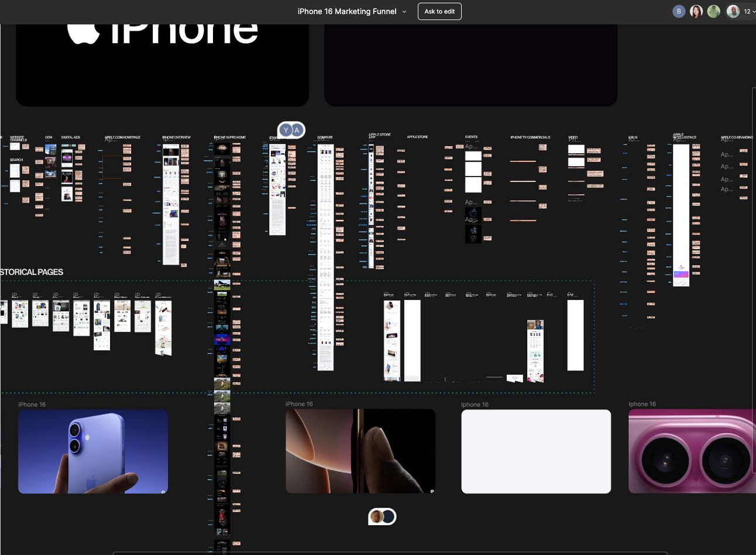Select the APPLE STORE APP heading
Image resolution: width=756 pixels, height=555 pixels.
pos(380,136)
